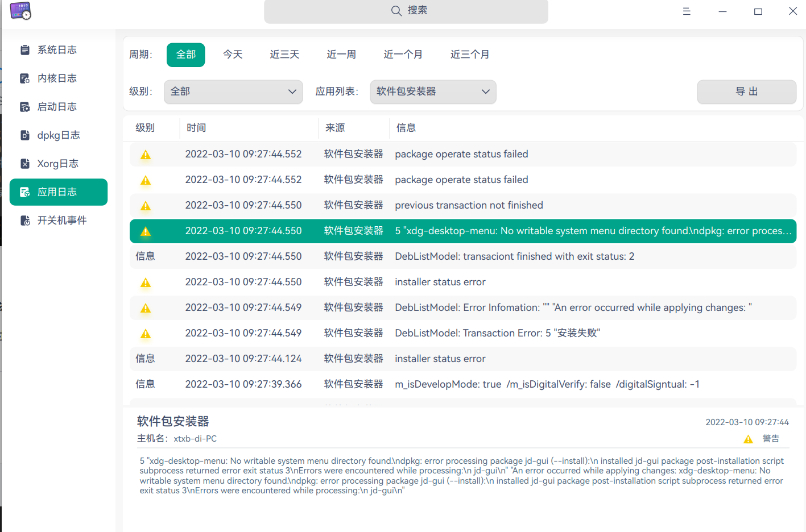Image resolution: width=806 pixels, height=532 pixels.
Task: Select the '全部' period filter
Action: tap(185, 55)
